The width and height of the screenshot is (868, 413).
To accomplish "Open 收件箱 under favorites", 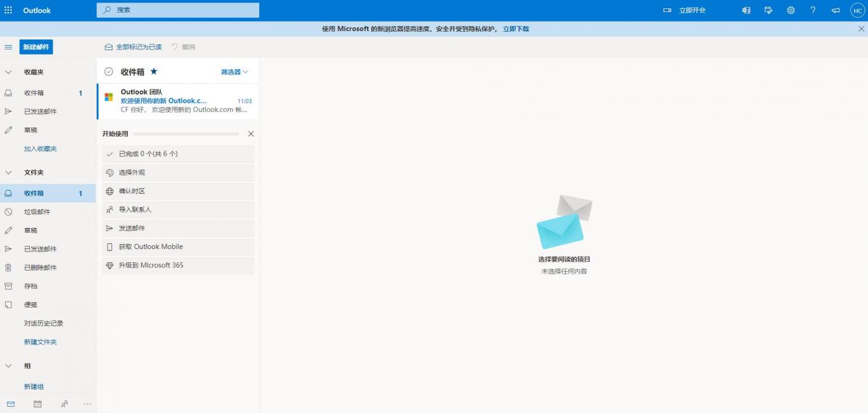I will 48,93.
